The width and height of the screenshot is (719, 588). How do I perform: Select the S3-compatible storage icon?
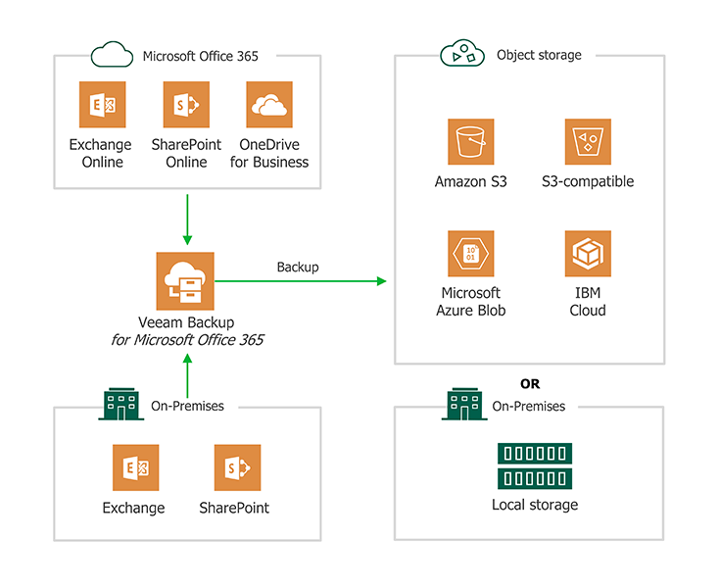588,143
